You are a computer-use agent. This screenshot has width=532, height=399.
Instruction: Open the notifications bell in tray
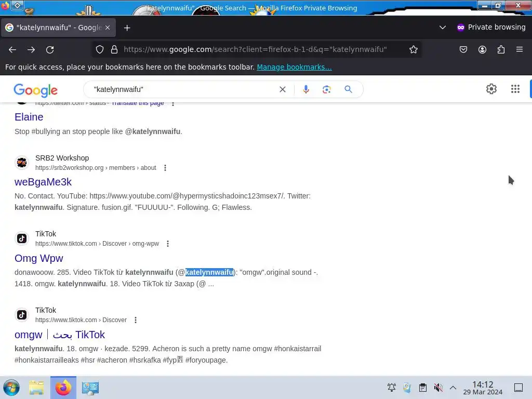392,387
